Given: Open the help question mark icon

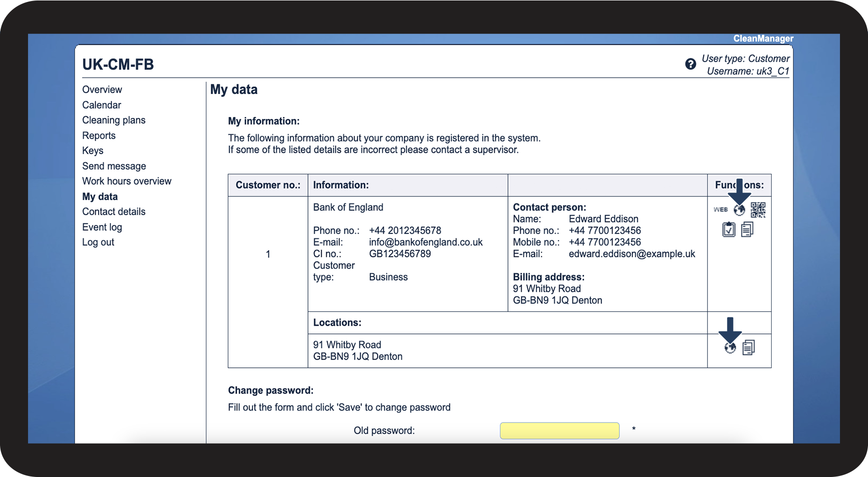Looking at the screenshot, I should 691,64.
